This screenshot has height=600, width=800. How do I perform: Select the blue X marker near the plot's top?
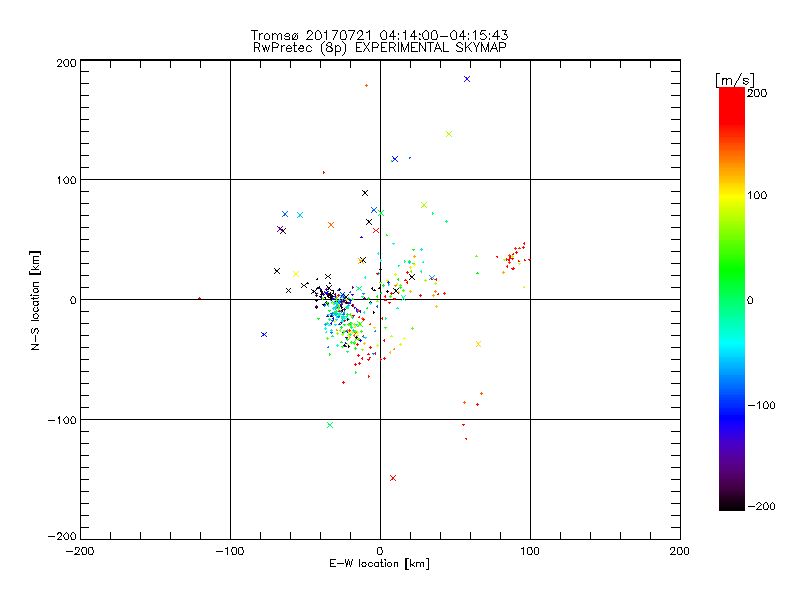[467, 79]
